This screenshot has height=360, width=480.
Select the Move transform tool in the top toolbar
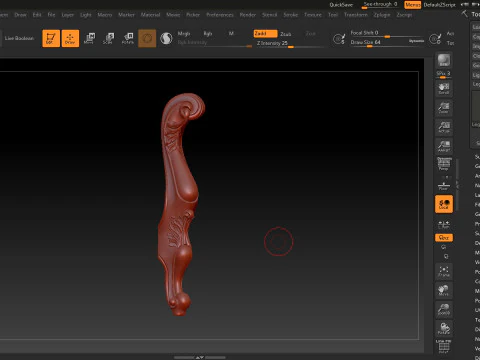pyautogui.click(x=89, y=38)
